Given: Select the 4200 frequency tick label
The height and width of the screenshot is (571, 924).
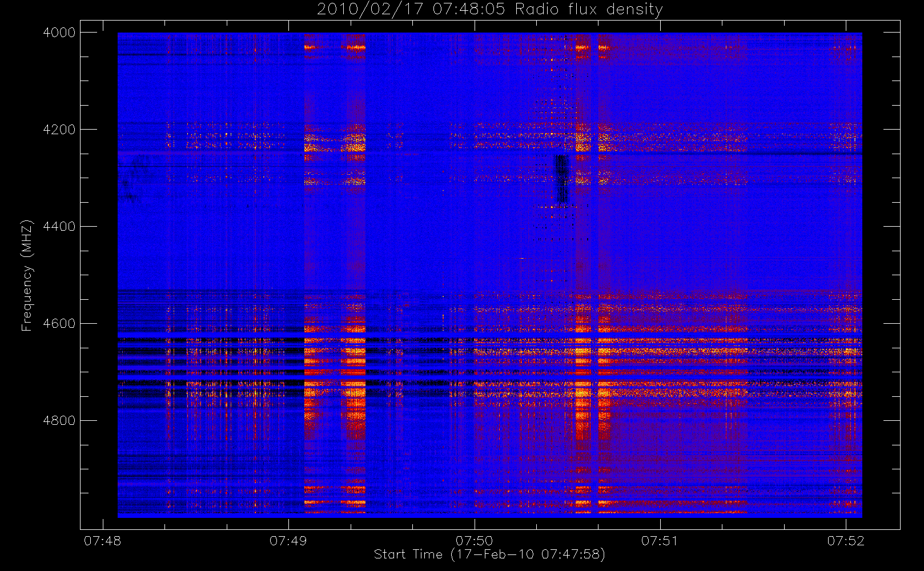Looking at the screenshot, I should (x=59, y=130).
